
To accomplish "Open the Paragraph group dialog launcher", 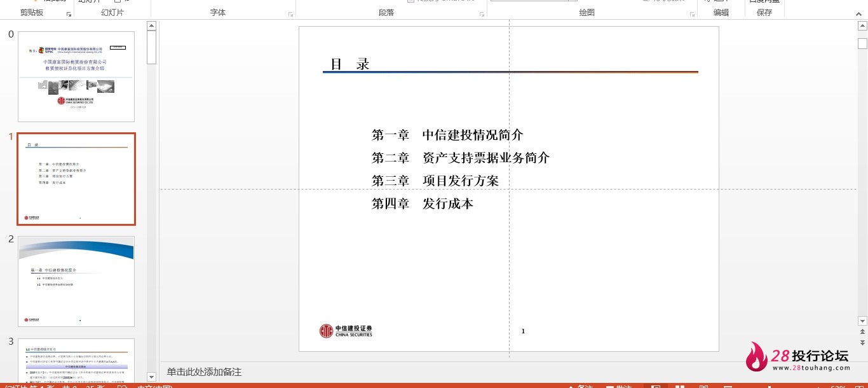I will pyautogui.click(x=482, y=13).
